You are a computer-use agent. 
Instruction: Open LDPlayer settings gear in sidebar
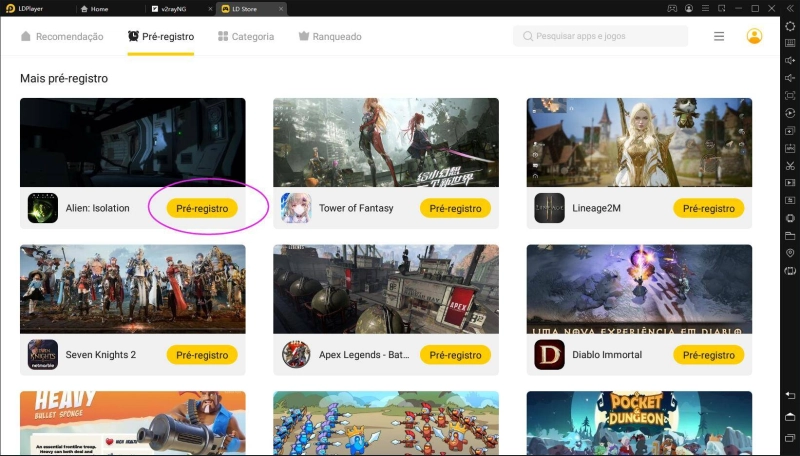click(x=790, y=26)
